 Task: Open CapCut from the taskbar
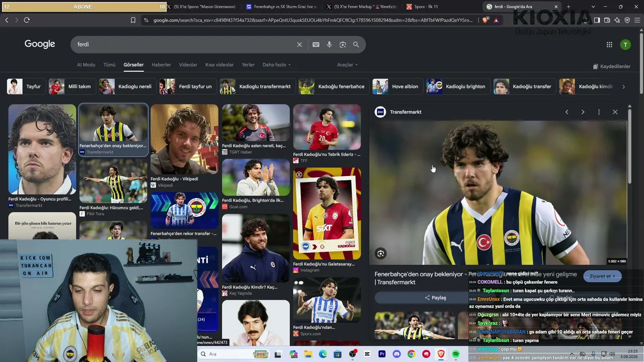tap(367, 354)
